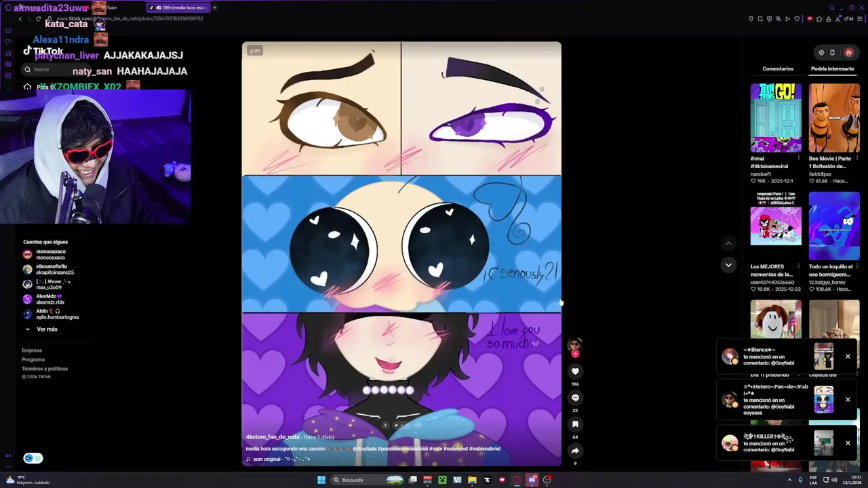The width and height of the screenshot is (868, 488).
Task: Open the Términos y políticas link
Action: click(45, 369)
